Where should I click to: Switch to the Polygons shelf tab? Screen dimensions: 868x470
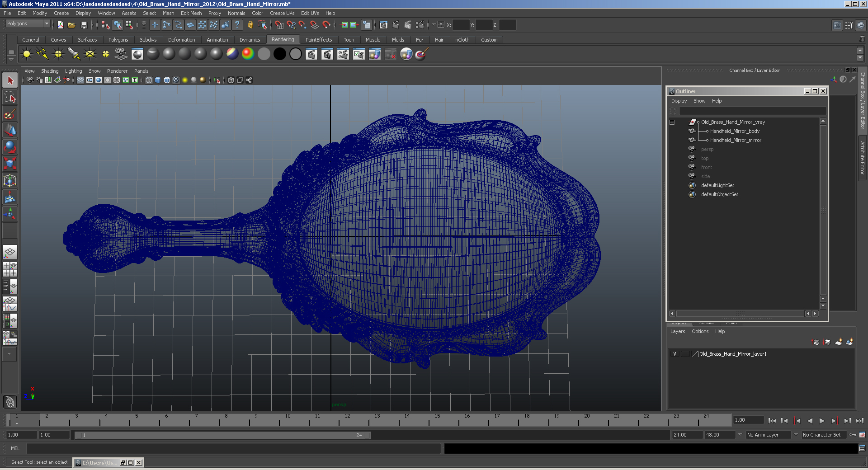coord(118,40)
